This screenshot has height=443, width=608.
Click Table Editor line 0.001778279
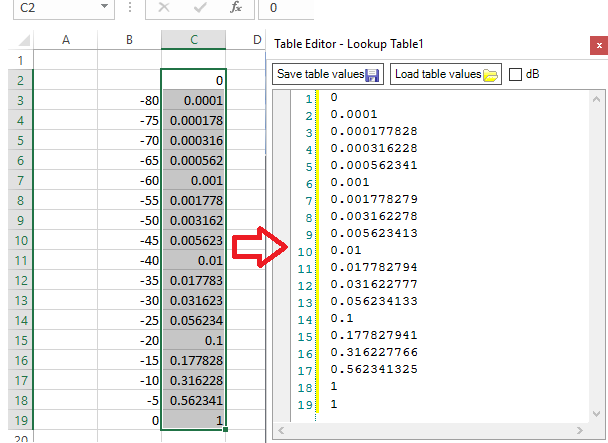pos(374,199)
